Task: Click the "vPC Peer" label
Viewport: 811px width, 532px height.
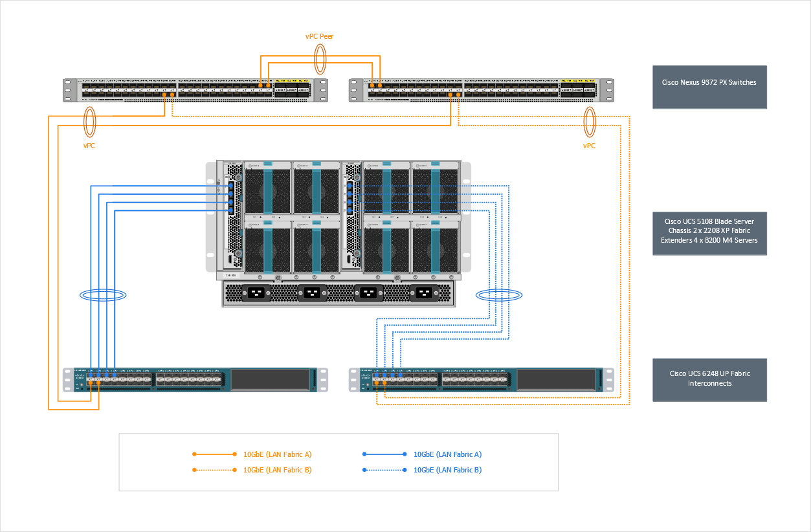Action: 320,37
